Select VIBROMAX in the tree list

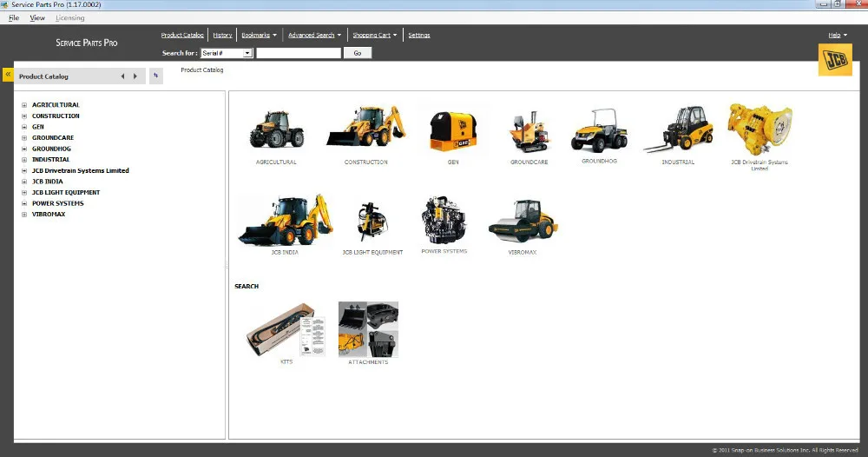49,215
